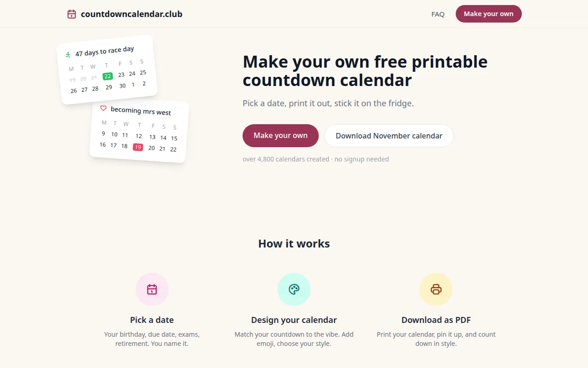This screenshot has width=588, height=368.
Task: Click the Design your calendar heading
Action: click(x=294, y=320)
